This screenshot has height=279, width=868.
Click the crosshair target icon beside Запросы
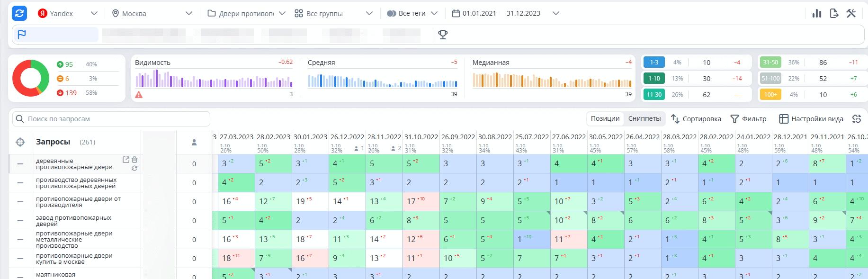click(20, 142)
